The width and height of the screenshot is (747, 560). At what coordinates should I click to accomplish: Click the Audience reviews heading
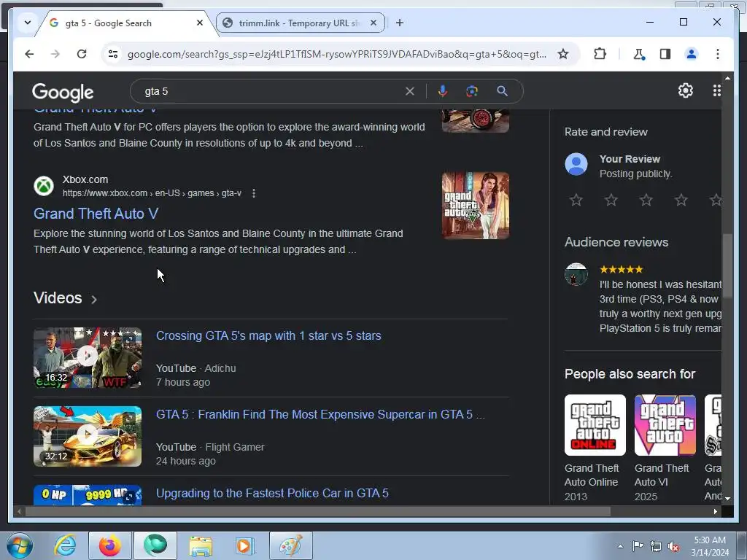coord(616,242)
